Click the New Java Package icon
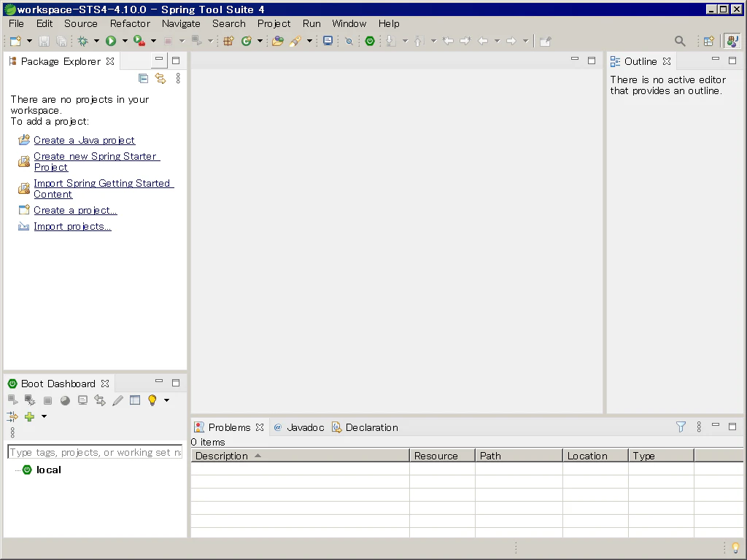 (228, 42)
